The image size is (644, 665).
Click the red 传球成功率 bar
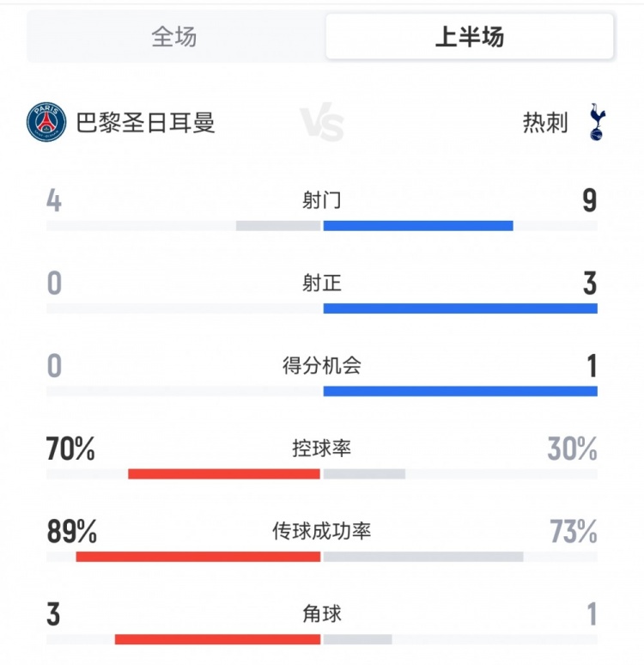click(x=198, y=556)
